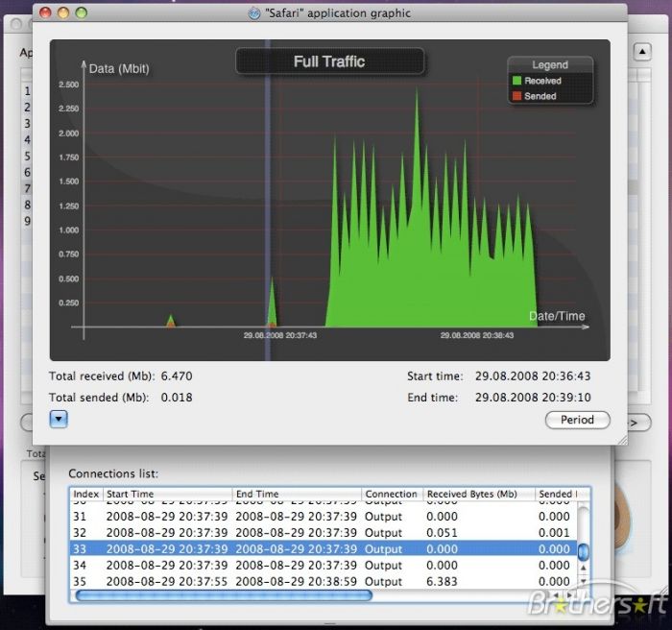Select connection row with index 34

click(324, 566)
